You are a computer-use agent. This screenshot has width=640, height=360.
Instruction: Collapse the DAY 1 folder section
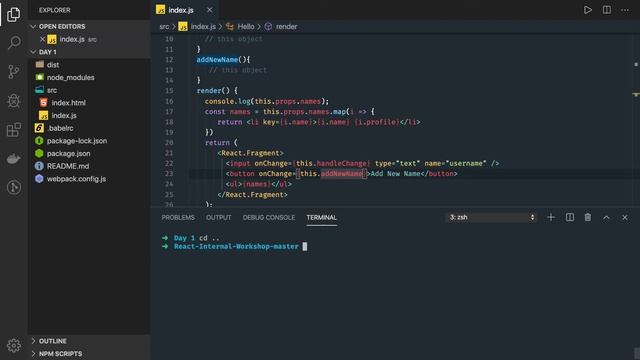[47, 52]
